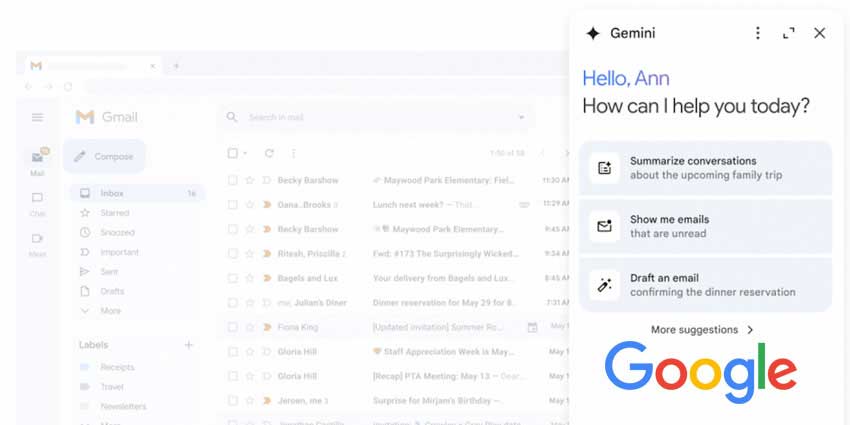Expand the More item in folder list

point(110,311)
